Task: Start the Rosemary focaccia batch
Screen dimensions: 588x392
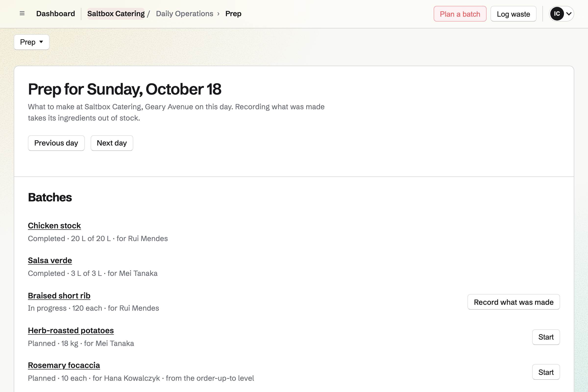Action: pyautogui.click(x=546, y=372)
